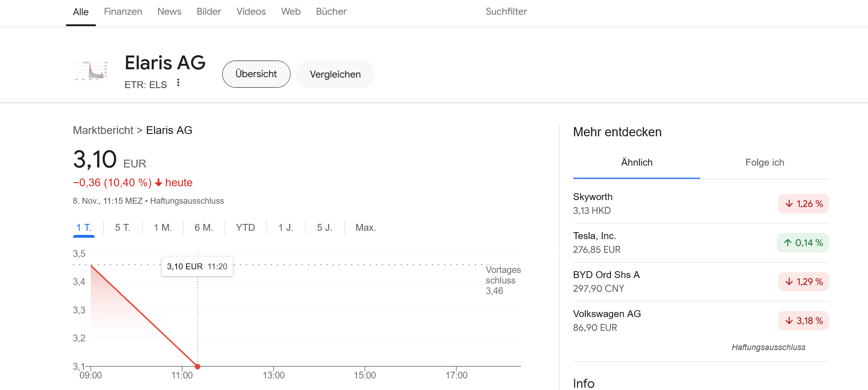The width and height of the screenshot is (868, 390).
Task: Switch to the Finanzen search tab
Action: 123,11
